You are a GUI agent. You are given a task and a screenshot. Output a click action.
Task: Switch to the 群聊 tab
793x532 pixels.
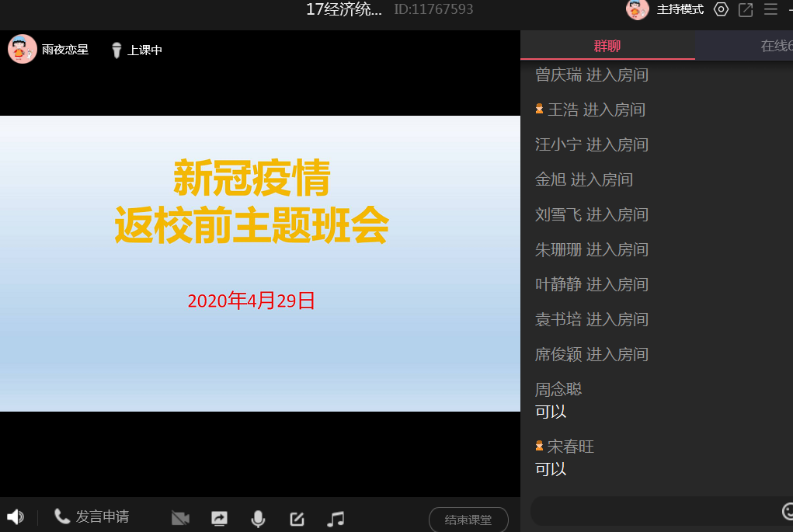point(607,46)
